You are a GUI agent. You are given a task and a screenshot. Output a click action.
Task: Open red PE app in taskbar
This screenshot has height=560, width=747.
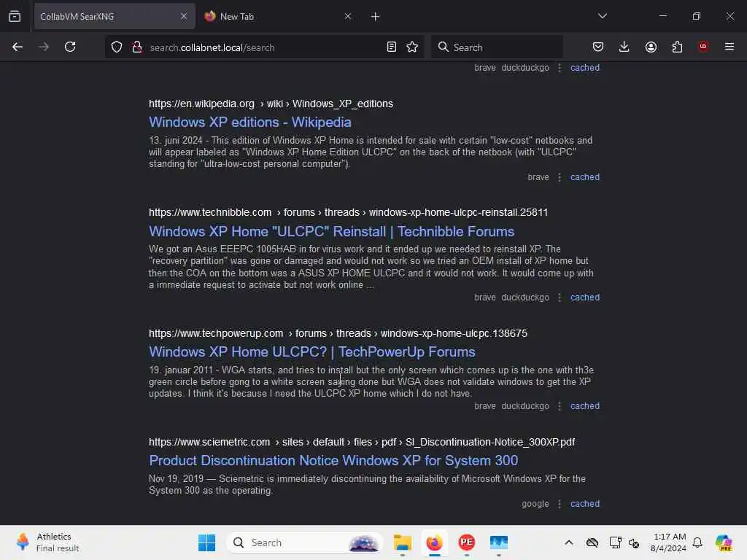466,542
